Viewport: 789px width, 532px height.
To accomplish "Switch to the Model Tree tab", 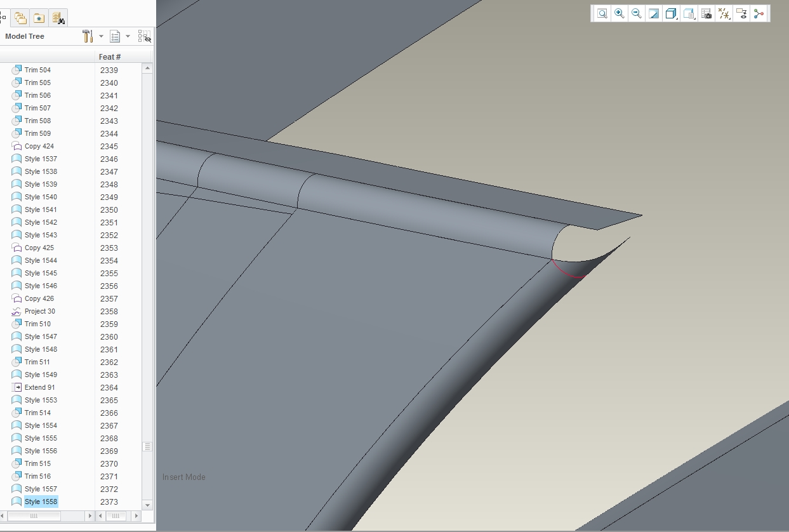I will (4, 18).
